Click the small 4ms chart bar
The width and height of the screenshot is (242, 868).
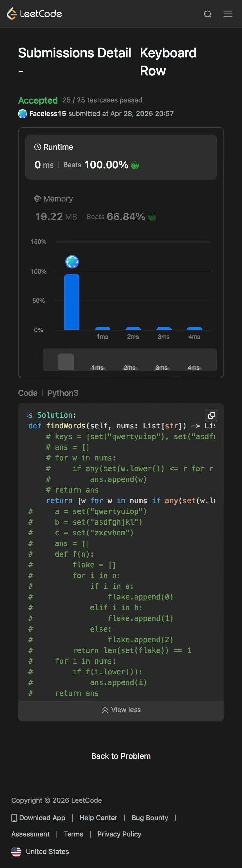[x=194, y=328]
